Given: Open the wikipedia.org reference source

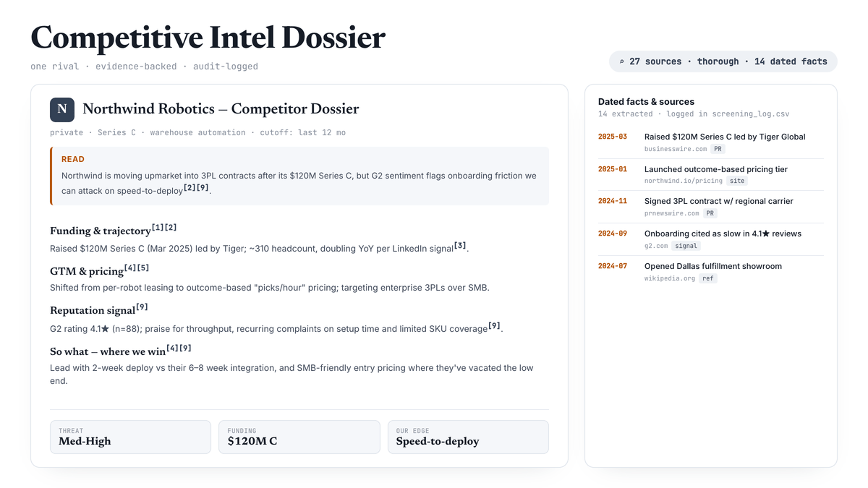Looking at the screenshot, I should tap(670, 278).
